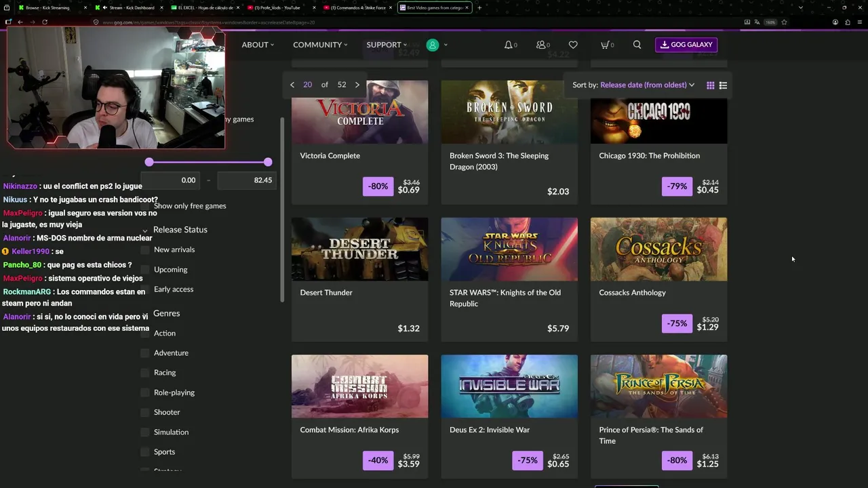Click the green account avatar icon
Viewport: 868px width, 488px height.
pyautogui.click(x=432, y=45)
